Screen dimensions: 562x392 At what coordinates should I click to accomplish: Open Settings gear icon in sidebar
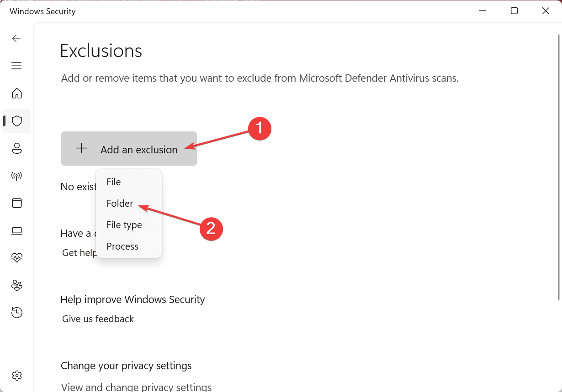[x=17, y=376]
